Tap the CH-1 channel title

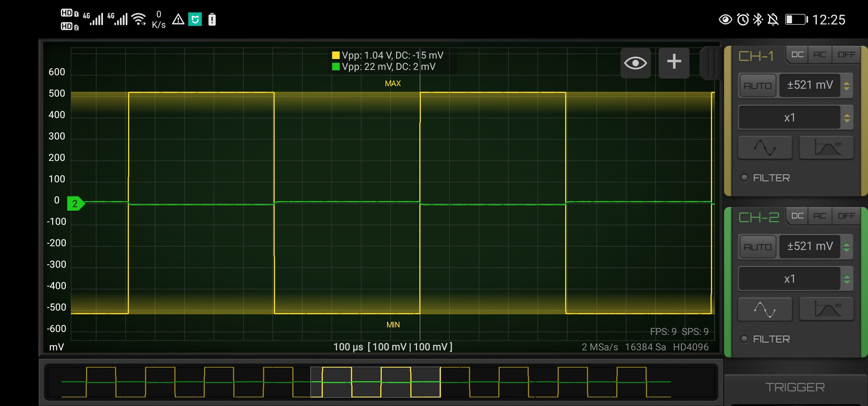pos(756,56)
